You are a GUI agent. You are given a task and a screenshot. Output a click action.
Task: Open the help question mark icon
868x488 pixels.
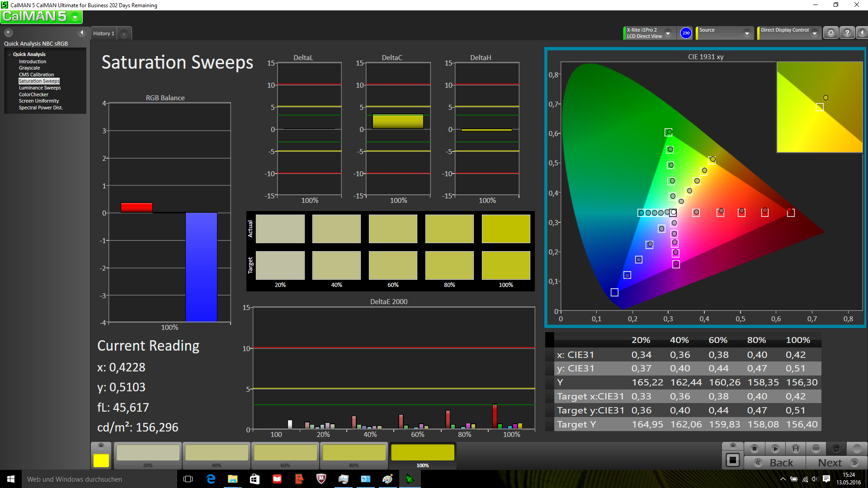point(847,33)
